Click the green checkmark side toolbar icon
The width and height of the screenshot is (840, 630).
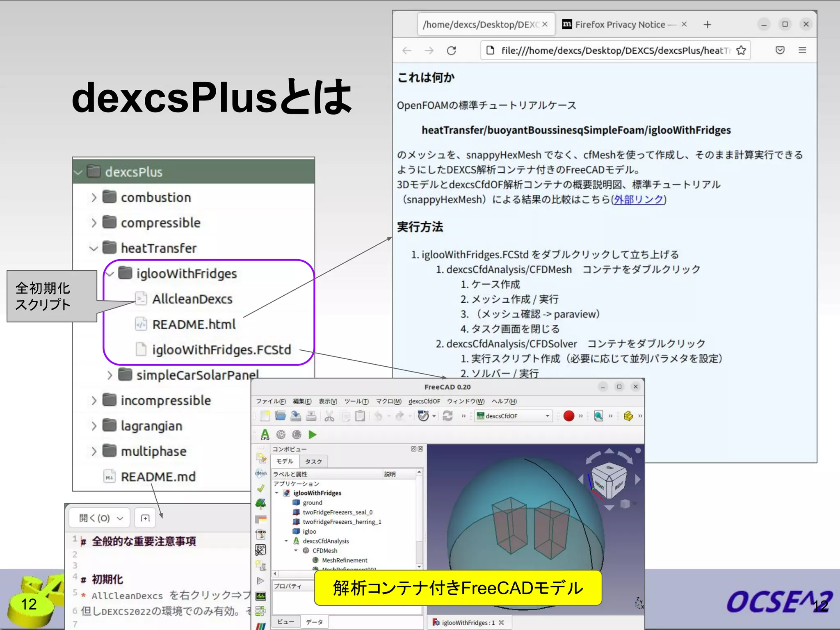[260, 488]
